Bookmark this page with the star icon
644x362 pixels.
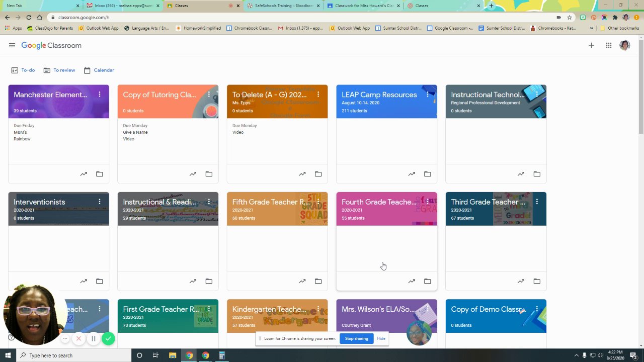tap(570, 17)
